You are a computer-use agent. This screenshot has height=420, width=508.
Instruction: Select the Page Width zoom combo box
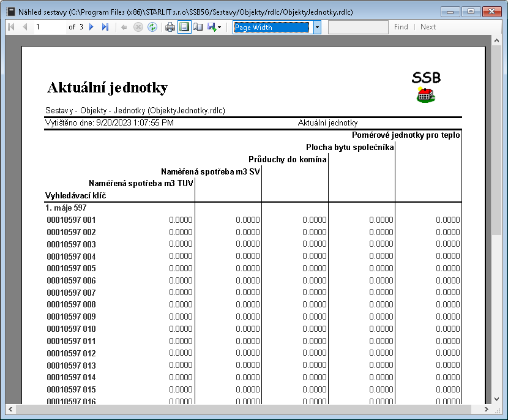pos(273,27)
